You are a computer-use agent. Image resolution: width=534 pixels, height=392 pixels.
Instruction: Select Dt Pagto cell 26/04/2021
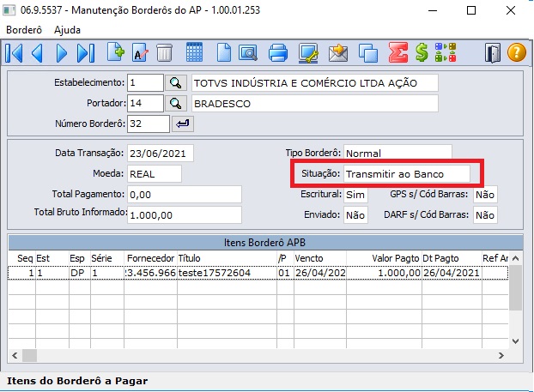(452, 273)
